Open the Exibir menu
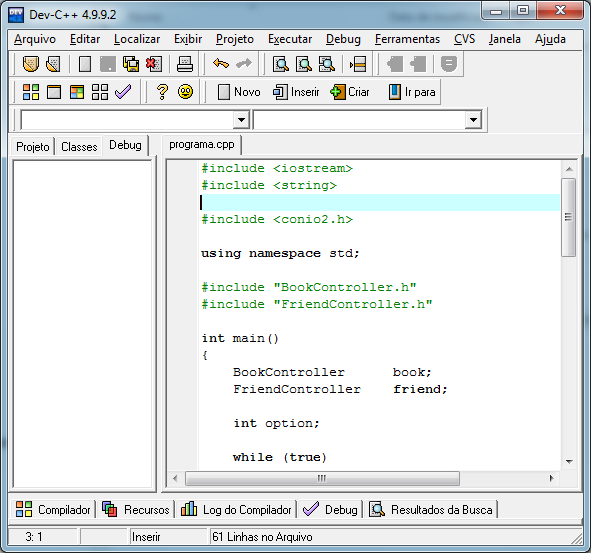 188,39
